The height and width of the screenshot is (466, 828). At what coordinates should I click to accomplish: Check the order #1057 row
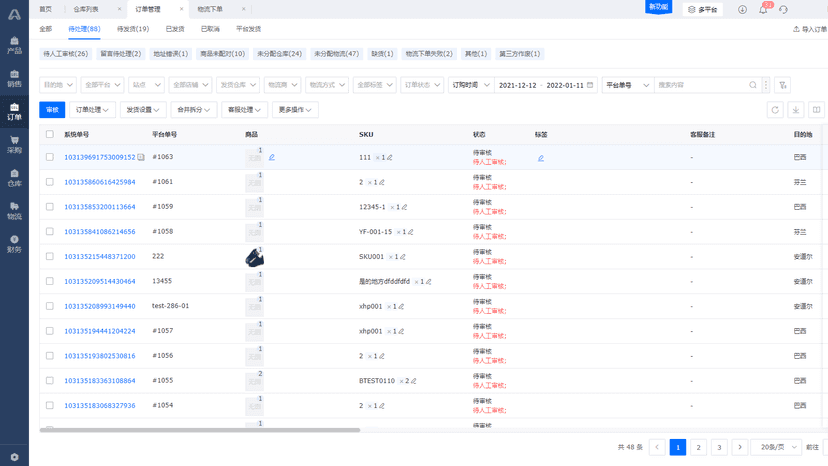click(50, 331)
